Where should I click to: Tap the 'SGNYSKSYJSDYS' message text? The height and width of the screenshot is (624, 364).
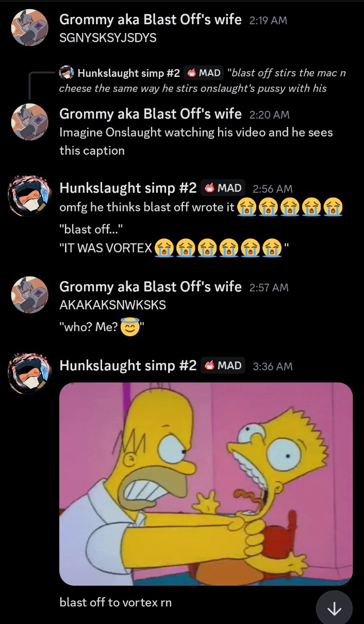click(x=108, y=38)
